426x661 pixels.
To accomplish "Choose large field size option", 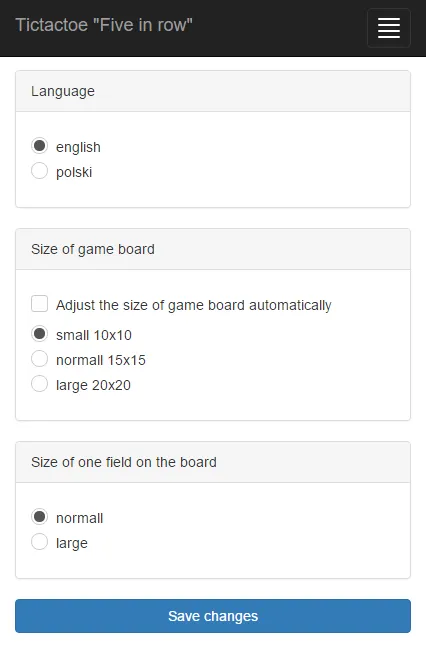I will coord(40,542).
